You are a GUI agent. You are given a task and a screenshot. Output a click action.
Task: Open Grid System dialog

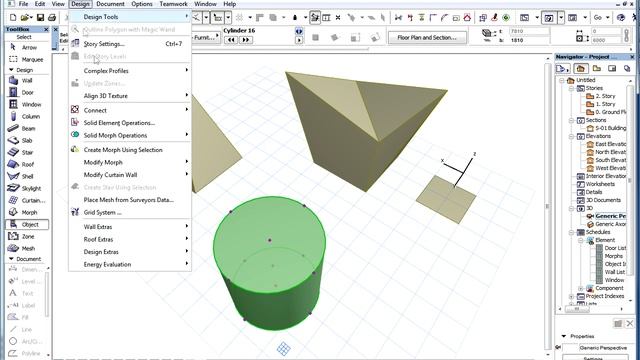(x=130, y=212)
